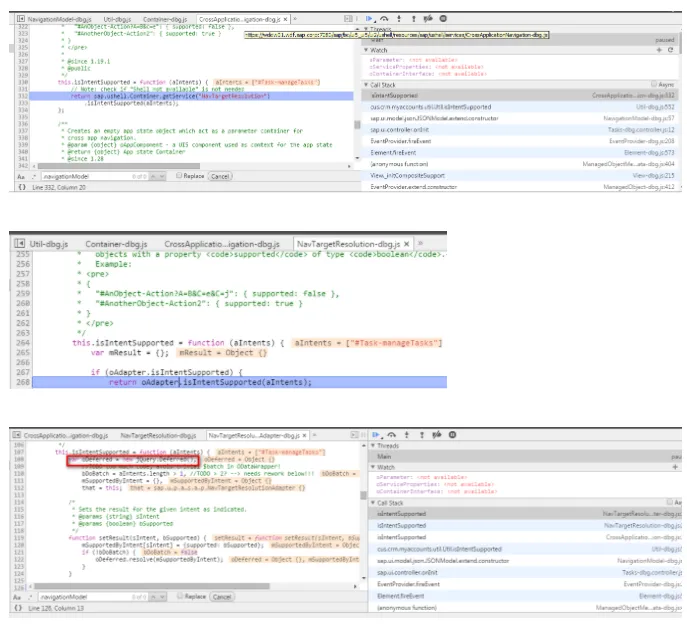This screenshot has height=629, width=687.
Task: Show navigator beside NavigationModel-dbg.js tab
Action: coord(21,19)
